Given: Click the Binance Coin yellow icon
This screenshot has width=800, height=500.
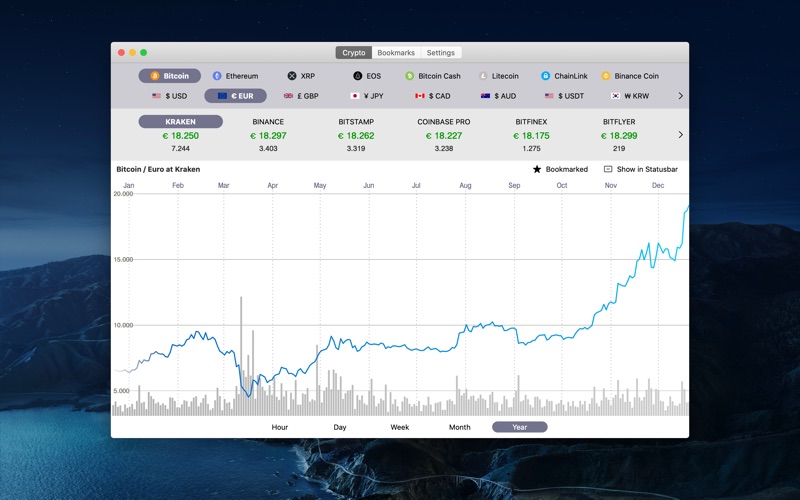Looking at the screenshot, I should pos(606,76).
